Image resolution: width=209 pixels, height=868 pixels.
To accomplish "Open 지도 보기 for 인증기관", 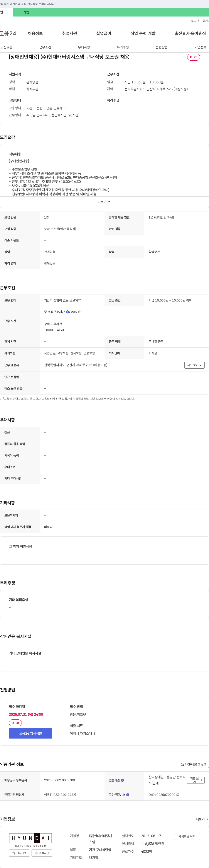I will pos(196,780).
